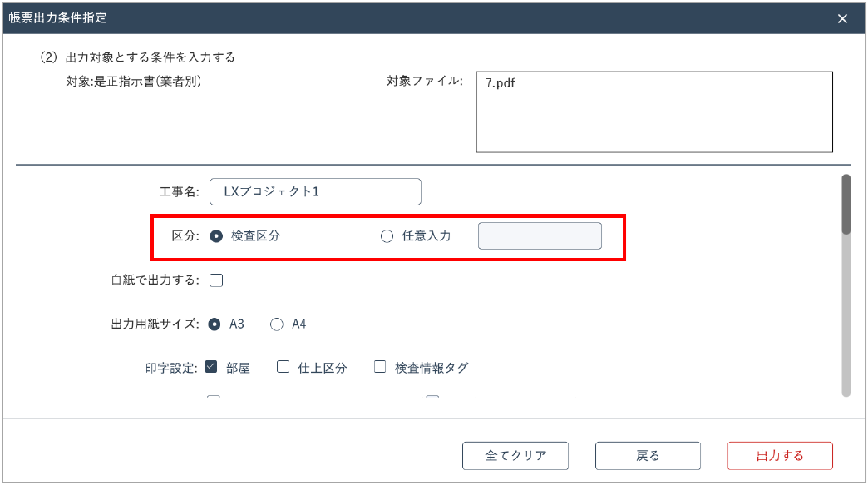This screenshot has height=485, width=868.
Task: Check the 仕上区分 print setting
Action: tap(283, 367)
